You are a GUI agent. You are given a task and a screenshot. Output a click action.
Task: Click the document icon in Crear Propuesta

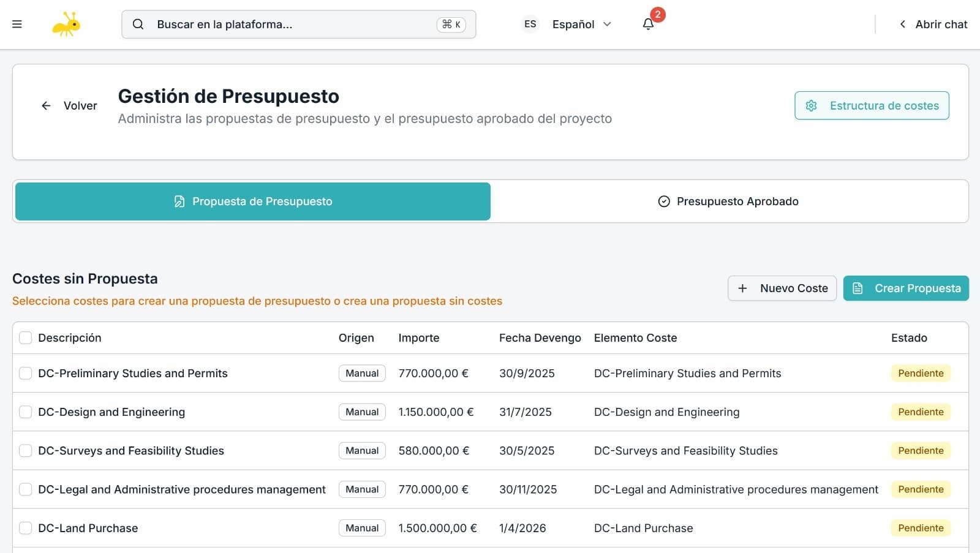(858, 288)
